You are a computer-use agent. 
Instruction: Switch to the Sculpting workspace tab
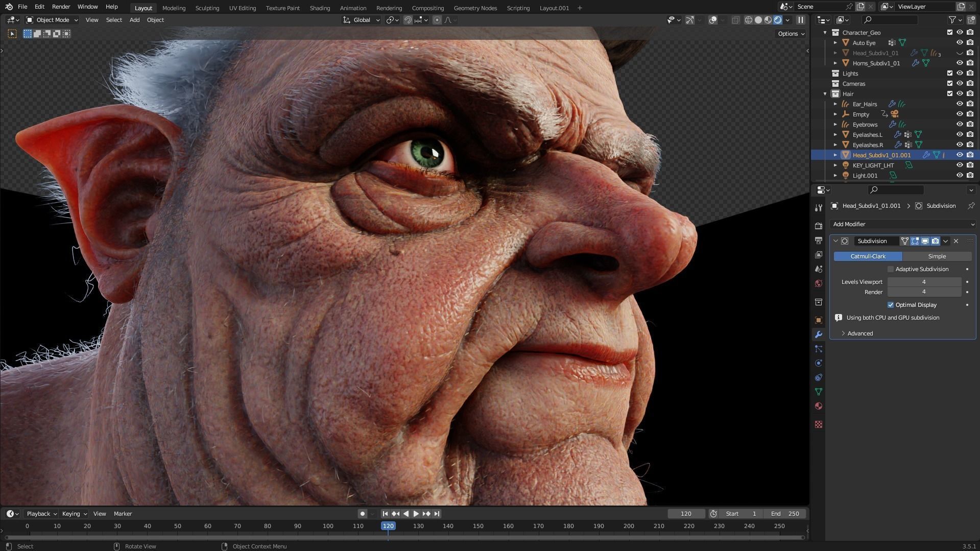point(207,8)
